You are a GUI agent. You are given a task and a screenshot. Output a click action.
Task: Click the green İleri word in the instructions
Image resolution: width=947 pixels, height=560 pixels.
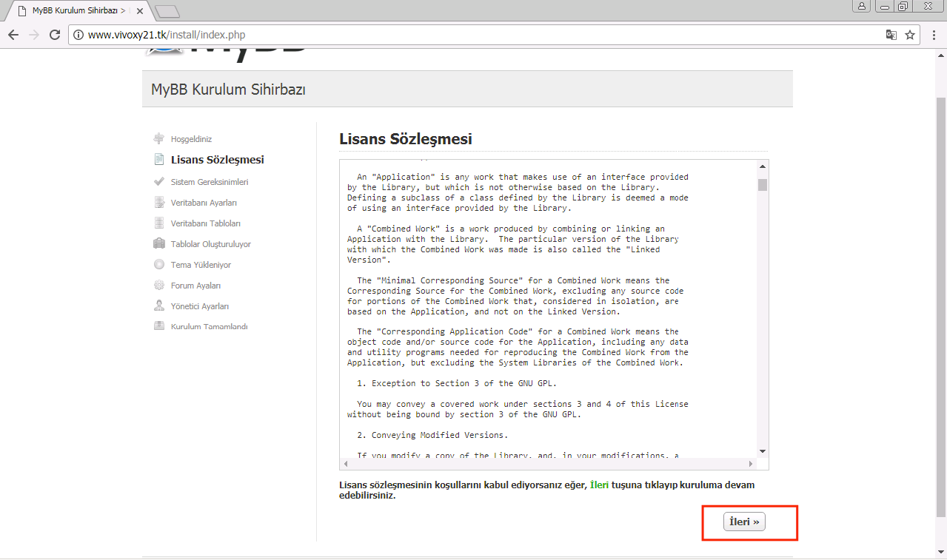coord(599,485)
